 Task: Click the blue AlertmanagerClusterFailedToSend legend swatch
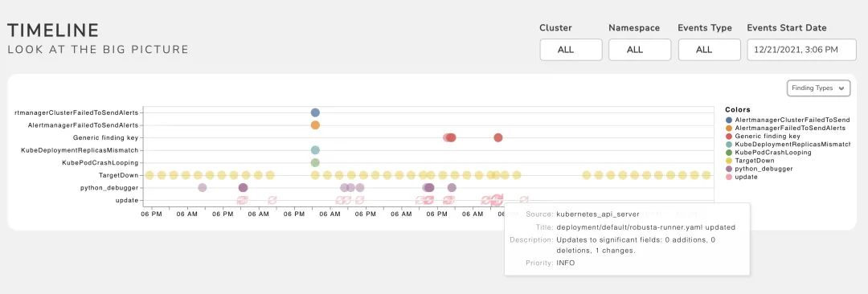tap(728, 120)
